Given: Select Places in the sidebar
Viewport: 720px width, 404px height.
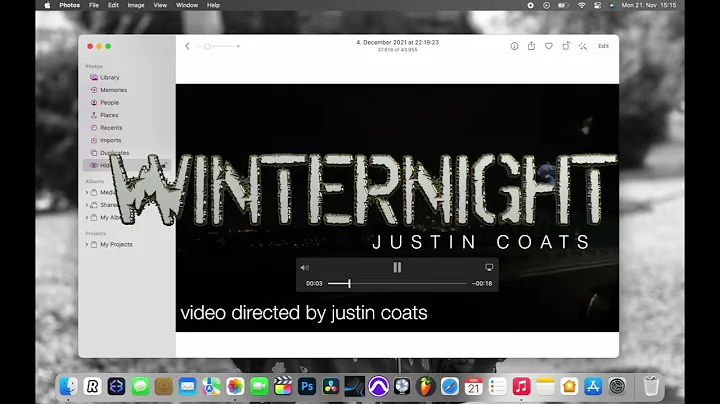Looking at the screenshot, I should pyautogui.click(x=109, y=115).
